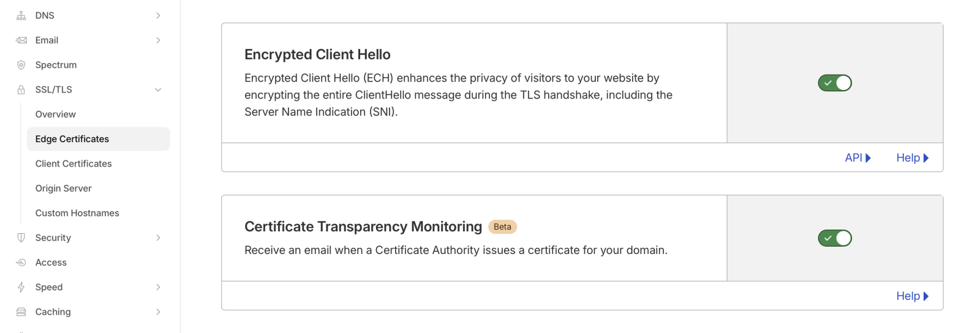Click the Security shield icon

(21, 238)
